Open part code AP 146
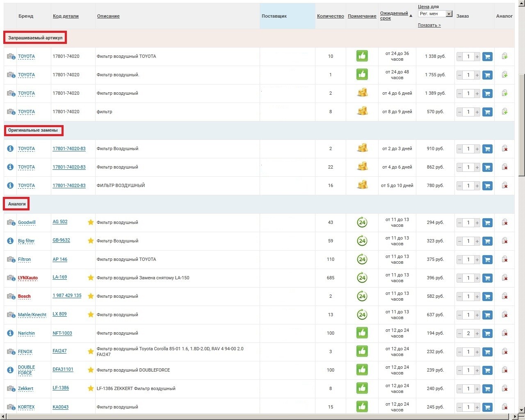The image size is (525, 420). point(60,259)
